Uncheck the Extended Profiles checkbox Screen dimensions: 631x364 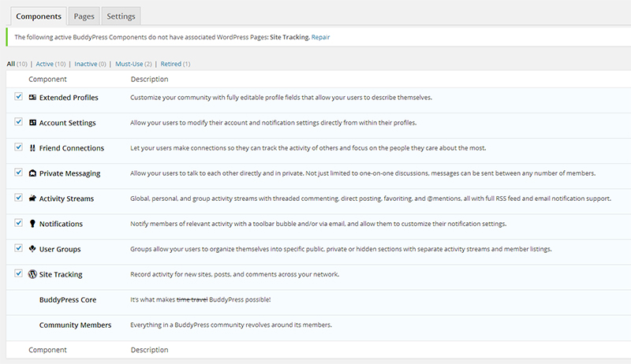point(18,97)
